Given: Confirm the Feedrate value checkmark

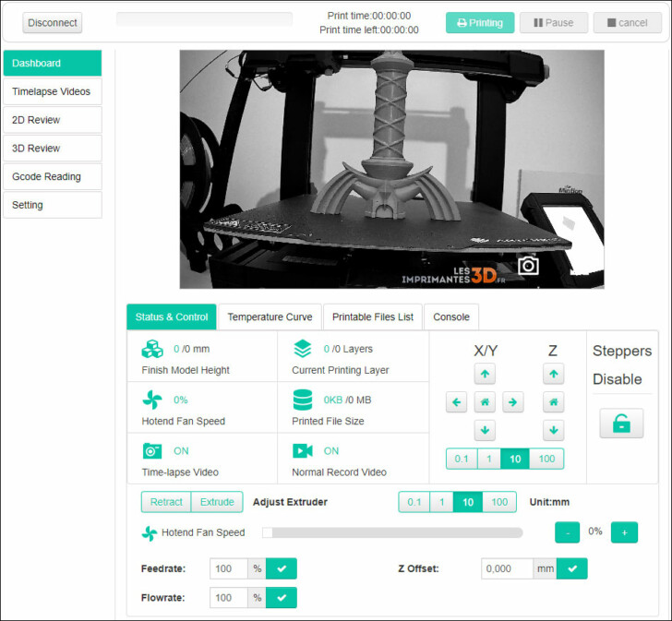Looking at the screenshot, I should pos(282,568).
